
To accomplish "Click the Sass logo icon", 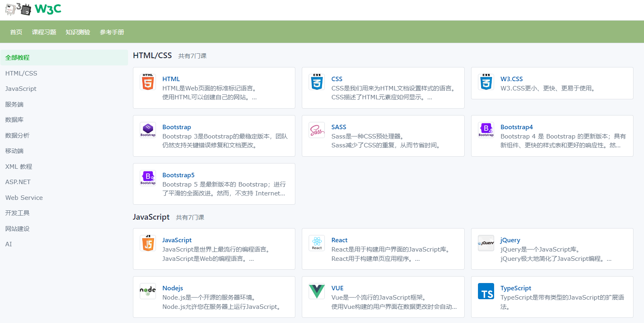I will point(317,130).
